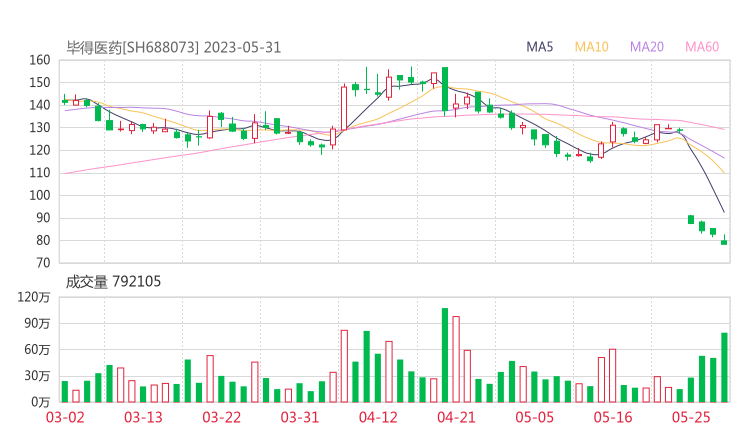
Task: Select the MA10 legend label
Action: tap(591, 47)
